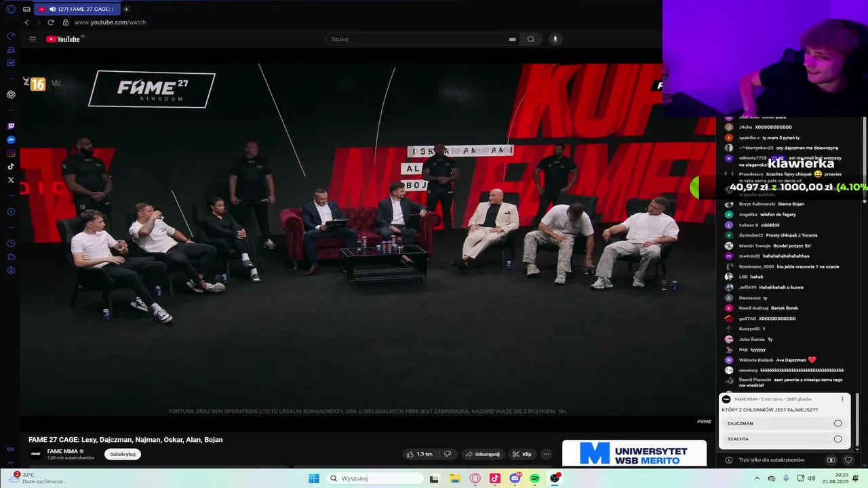Image resolution: width=868 pixels, height=488 pixels.
Task: Click the video title heading text
Action: pos(125,440)
